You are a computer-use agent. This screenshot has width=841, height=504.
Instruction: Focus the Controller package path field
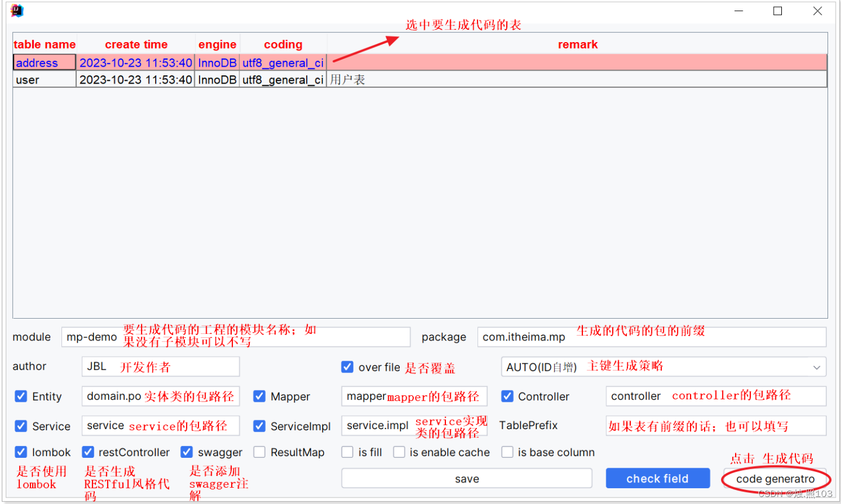pos(716,396)
